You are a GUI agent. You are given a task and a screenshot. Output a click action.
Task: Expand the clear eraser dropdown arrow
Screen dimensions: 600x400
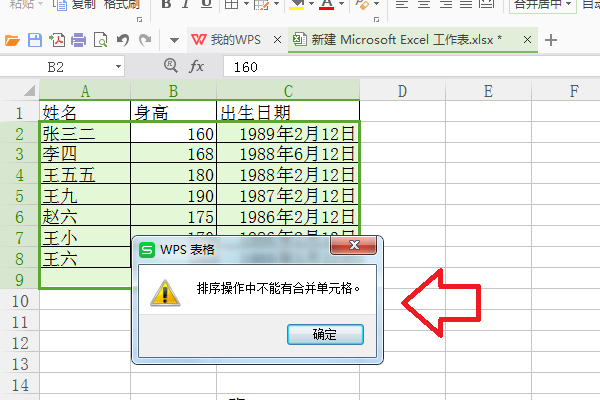377,4
